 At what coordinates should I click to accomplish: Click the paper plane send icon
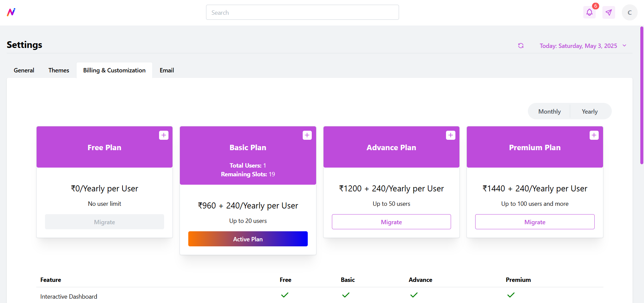click(x=609, y=12)
